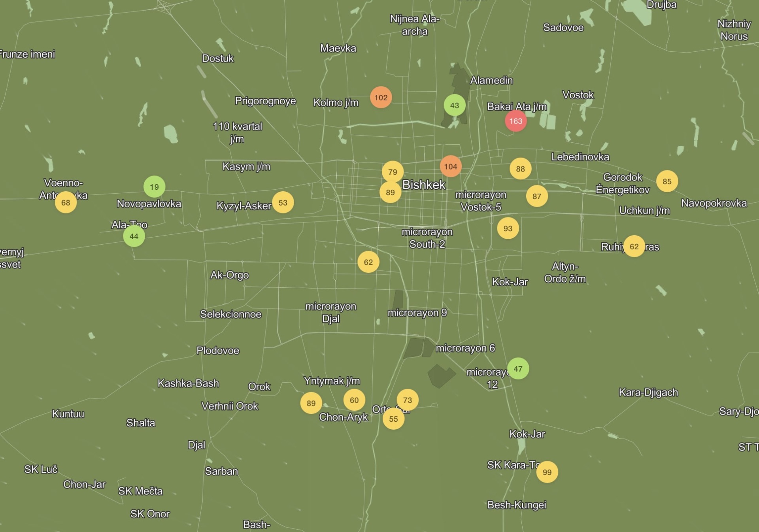Open the yellow 60 marker above Chon-Aryk

[354, 400]
